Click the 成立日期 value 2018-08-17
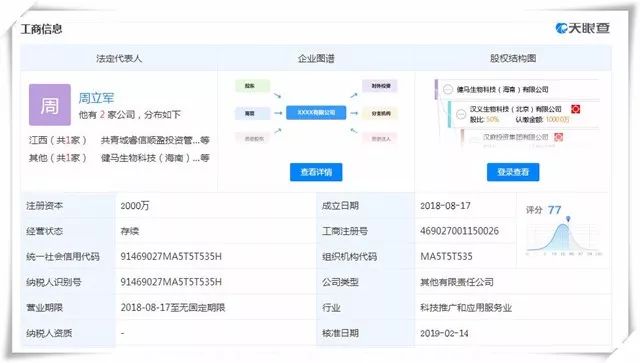Image resolution: width=640 pixels, height=363 pixels. (445, 206)
